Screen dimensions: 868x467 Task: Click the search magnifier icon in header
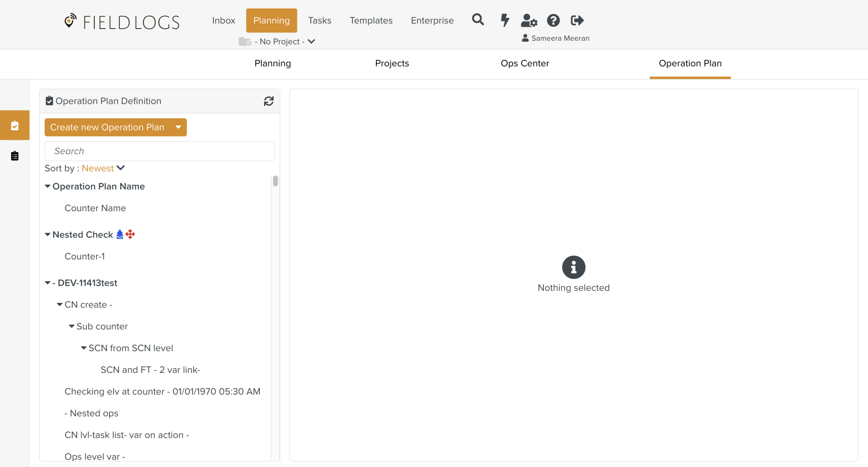(x=478, y=20)
